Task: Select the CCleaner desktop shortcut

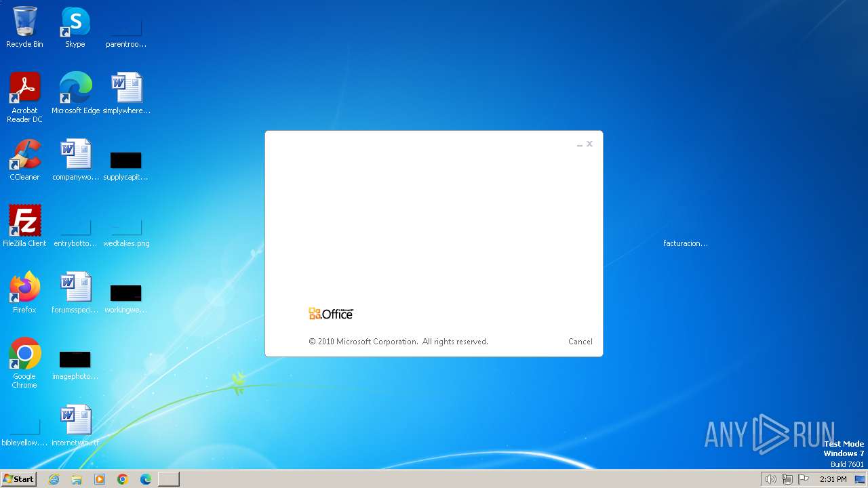Action: 24,161
